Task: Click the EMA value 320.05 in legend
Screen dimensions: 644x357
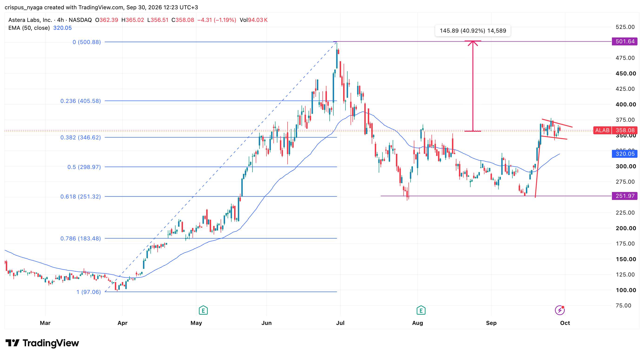Action: coord(63,28)
